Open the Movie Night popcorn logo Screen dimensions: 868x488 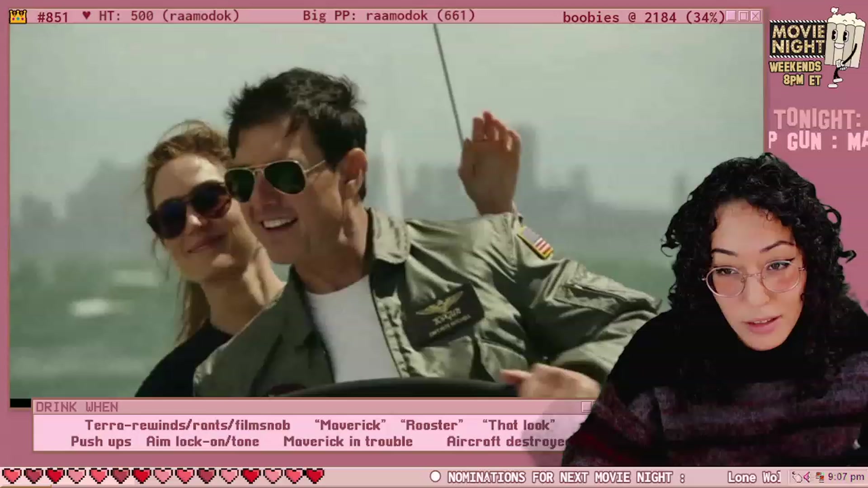(817, 47)
